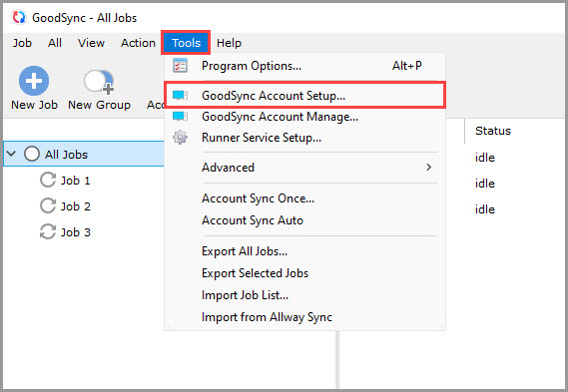Open the Job menu
The width and height of the screenshot is (568, 392).
coord(22,43)
